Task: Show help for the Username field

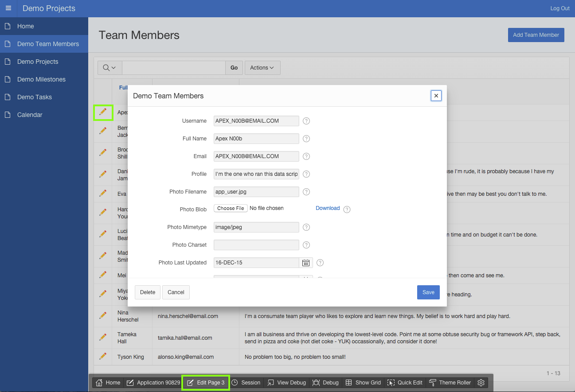Action: pyautogui.click(x=306, y=121)
